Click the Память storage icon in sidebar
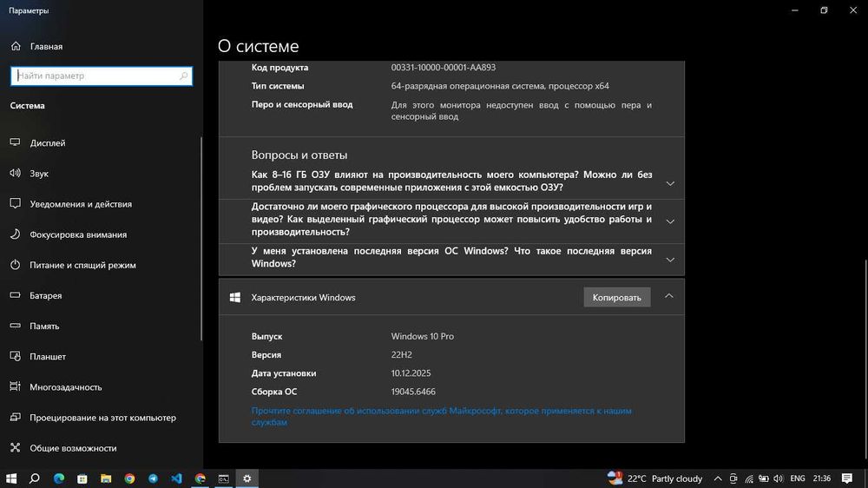Viewport: 868px width, 488px height. click(x=15, y=325)
